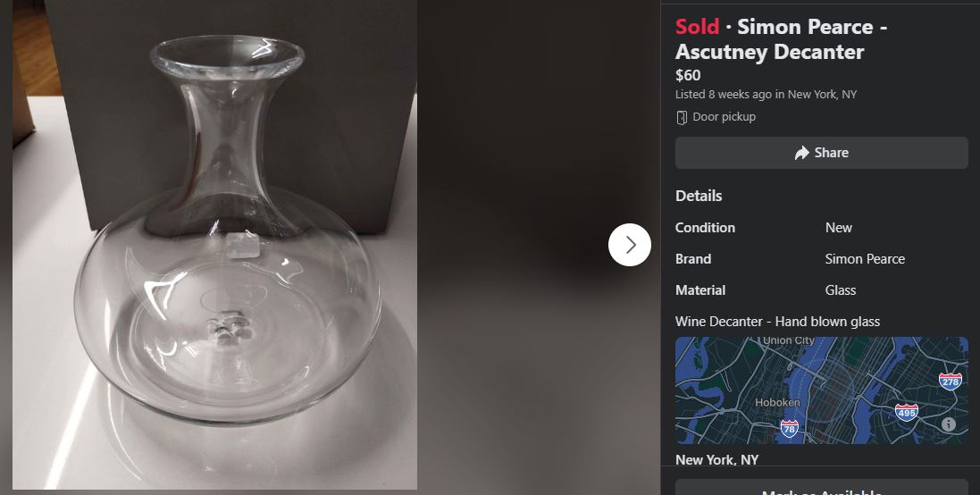Go to the next listing photo
Image resolution: width=980 pixels, height=495 pixels.
pyautogui.click(x=630, y=245)
